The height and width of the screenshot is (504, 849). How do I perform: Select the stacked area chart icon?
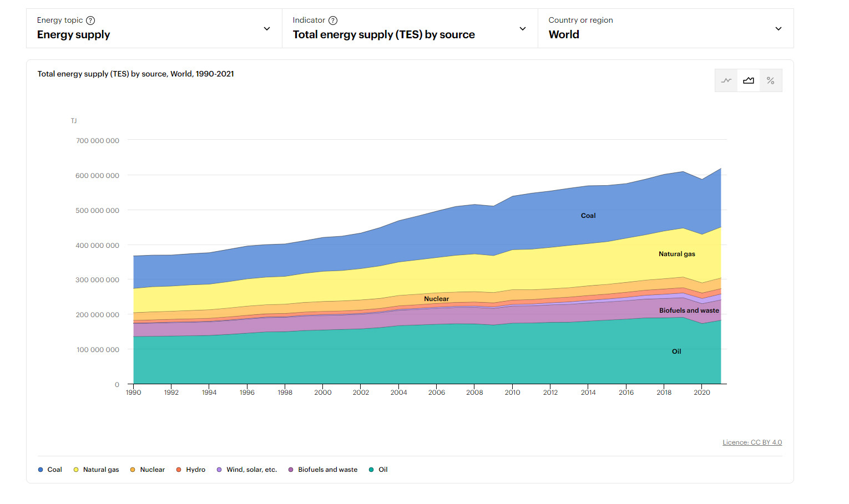pos(749,81)
